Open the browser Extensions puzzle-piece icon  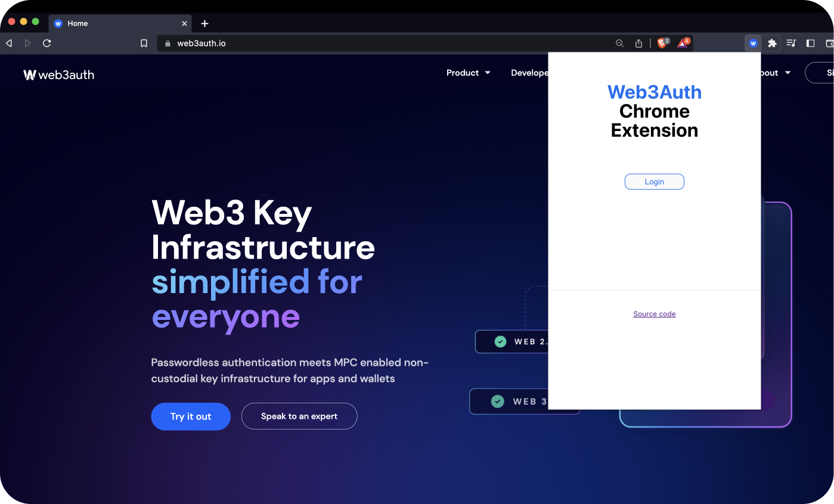(772, 43)
